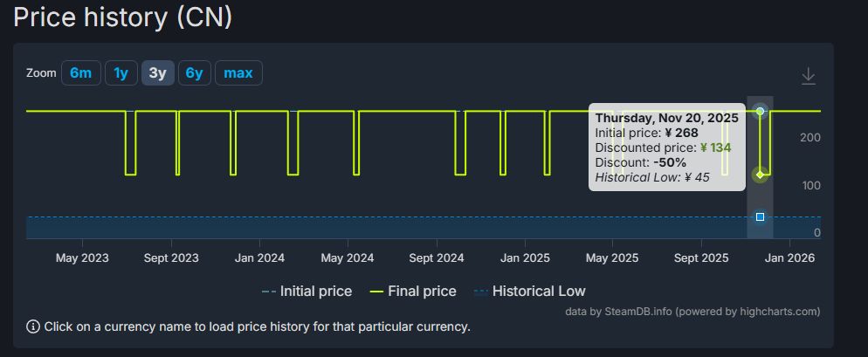Viewport: 868px width, 357px height.
Task: Toggle the Final price series legend
Action: tap(412, 291)
